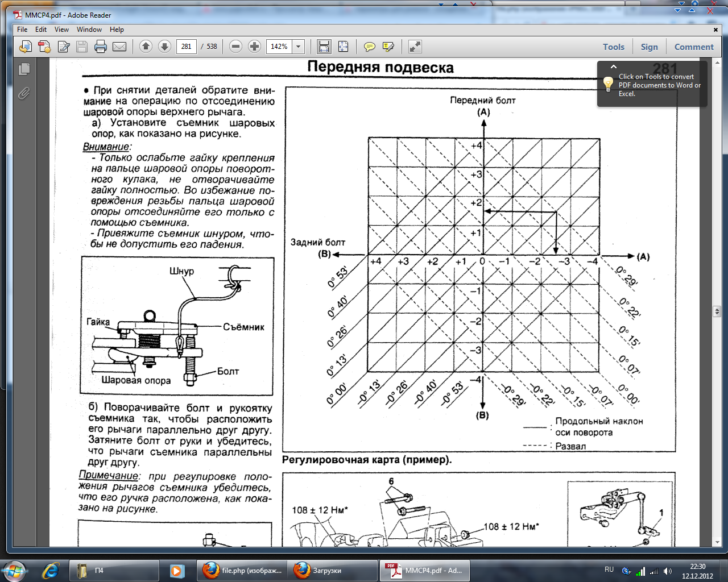Go to the next page with down arrow
The width and height of the screenshot is (728, 582).
[164, 47]
